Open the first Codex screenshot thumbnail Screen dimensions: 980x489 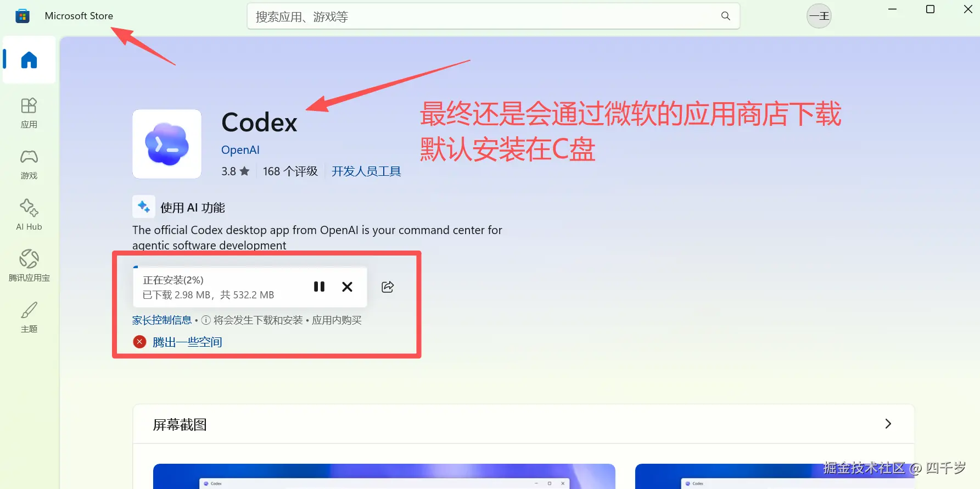tap(384, 476)
